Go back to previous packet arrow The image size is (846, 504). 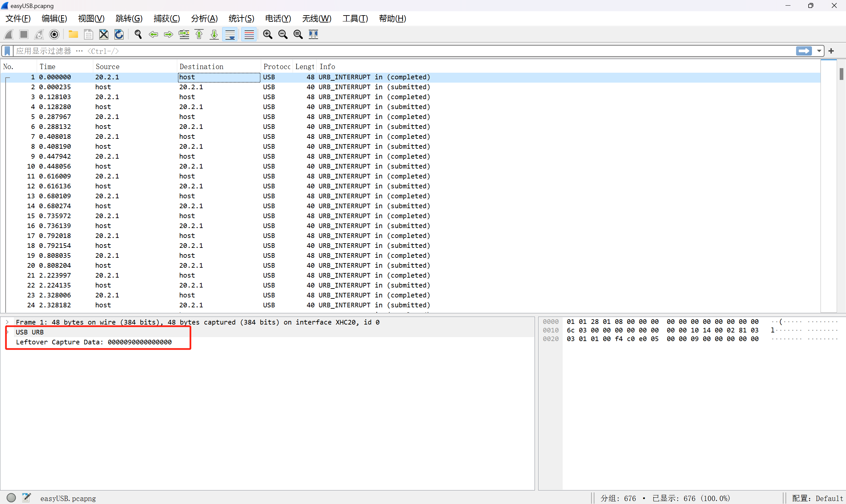(x=153, y=34)
